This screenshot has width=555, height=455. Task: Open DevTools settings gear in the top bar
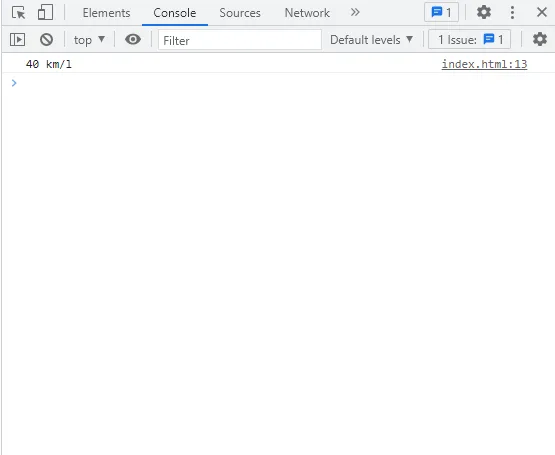tap(484, 13)
